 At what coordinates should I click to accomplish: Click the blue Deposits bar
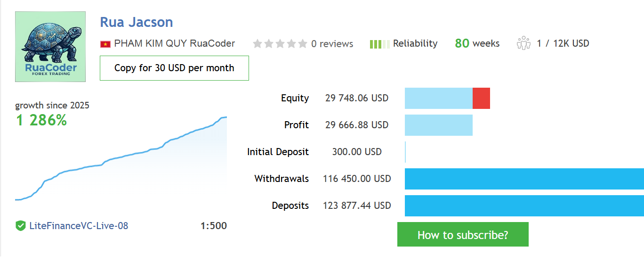(524, 206)
